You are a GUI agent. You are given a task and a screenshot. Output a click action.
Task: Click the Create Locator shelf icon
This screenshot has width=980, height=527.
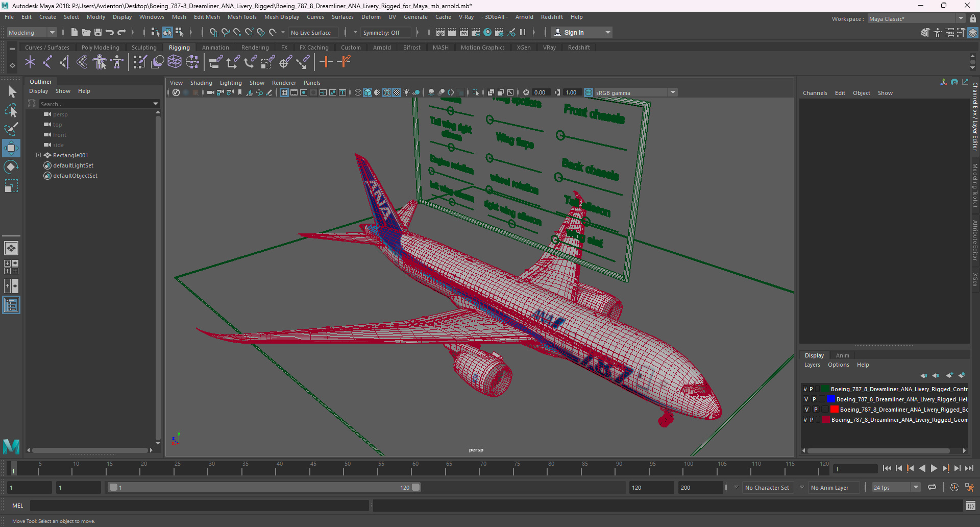pos(30,62)
